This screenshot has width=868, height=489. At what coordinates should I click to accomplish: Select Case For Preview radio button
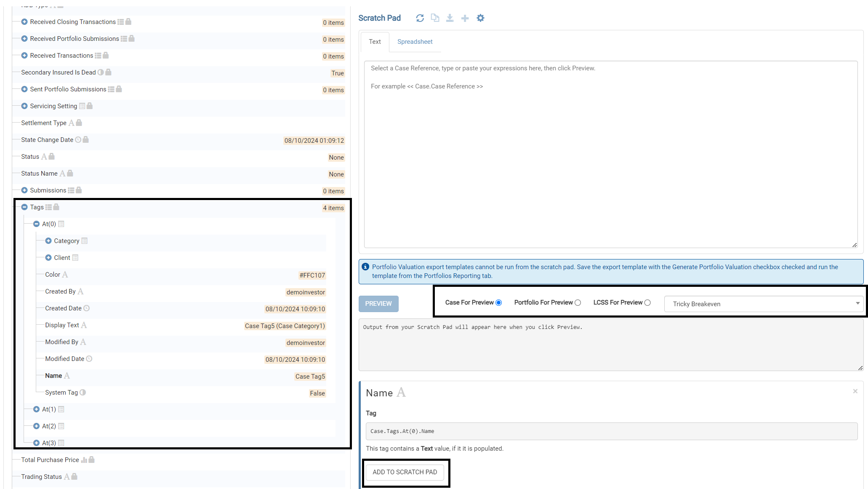pos(498,303)
